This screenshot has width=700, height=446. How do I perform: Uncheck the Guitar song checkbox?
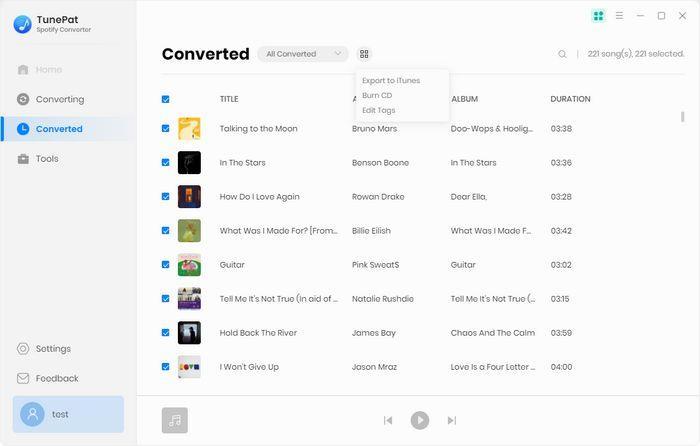(x=166, y=264)
